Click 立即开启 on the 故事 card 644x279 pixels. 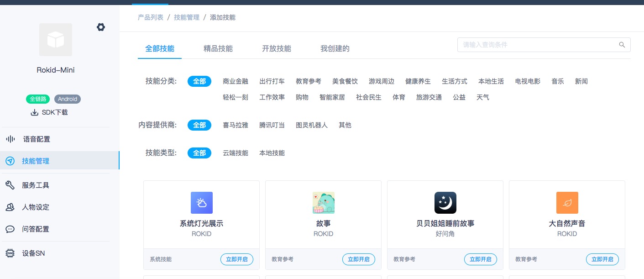tap(359, 259)
